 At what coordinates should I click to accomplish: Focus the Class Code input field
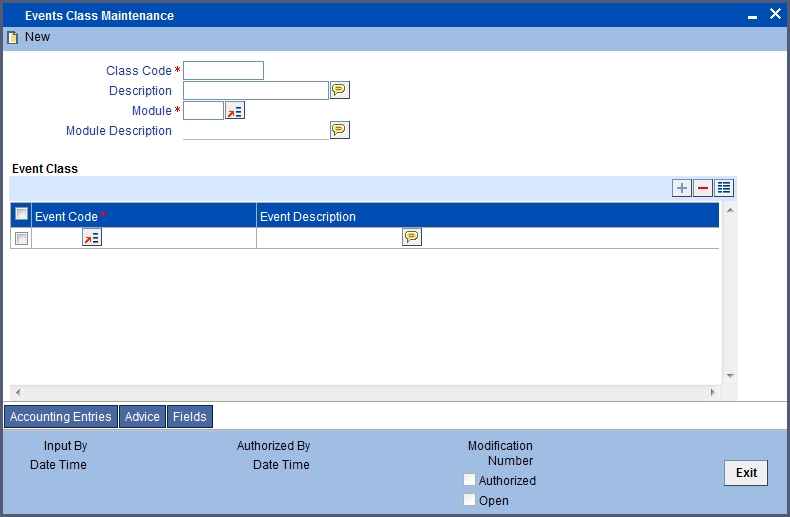[x=223, y=71]
